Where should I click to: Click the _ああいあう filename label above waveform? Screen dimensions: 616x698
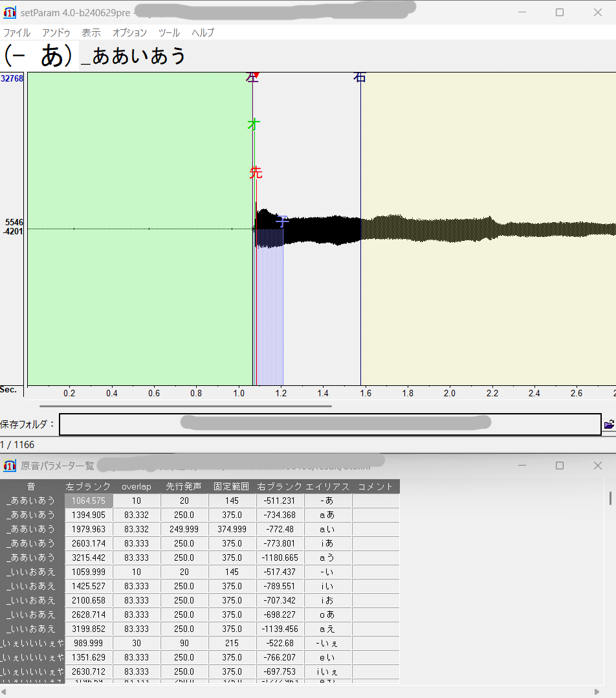point(134,56)
